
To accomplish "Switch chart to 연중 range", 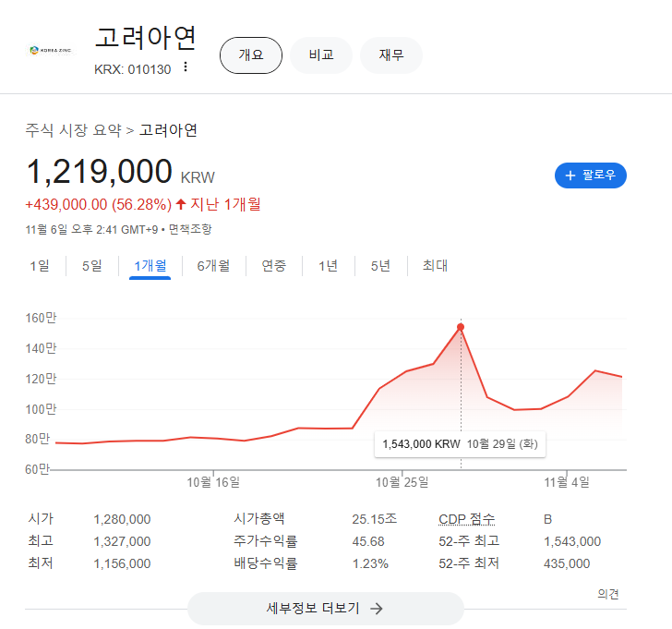I will point(274,266).
